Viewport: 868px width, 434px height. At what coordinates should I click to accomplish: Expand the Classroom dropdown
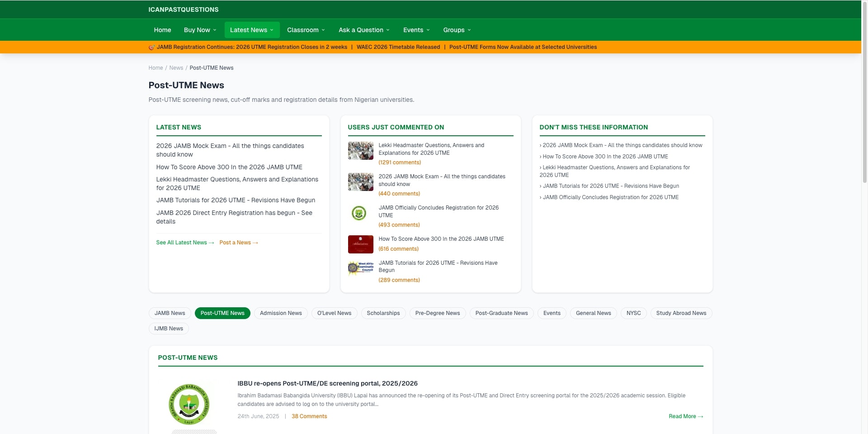click(x=306, y=30)
